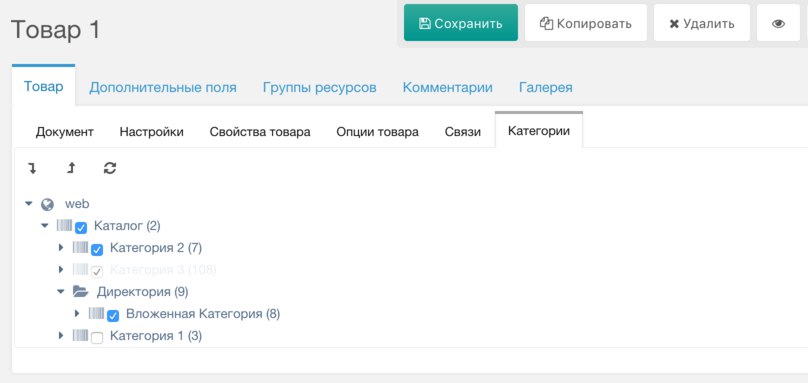Click the expand all tree icon
The height and width of the screenshot is (383, 808).
[32, 168]
